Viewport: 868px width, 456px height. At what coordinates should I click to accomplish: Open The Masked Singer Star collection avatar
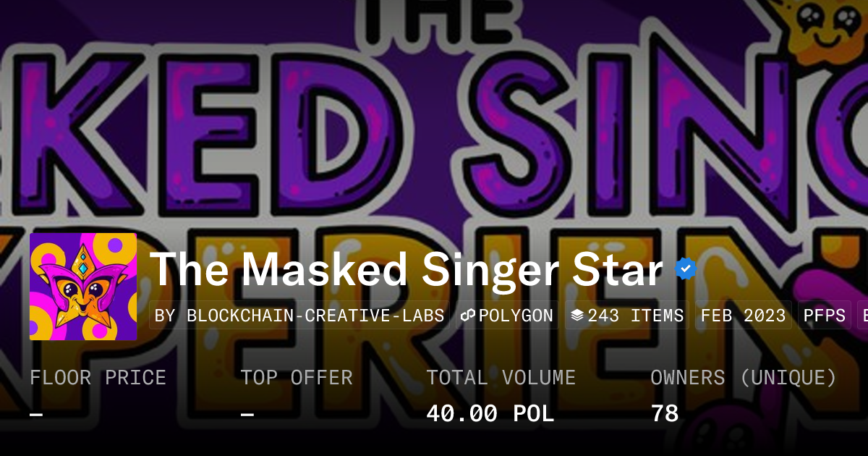[x=83, y=287]
